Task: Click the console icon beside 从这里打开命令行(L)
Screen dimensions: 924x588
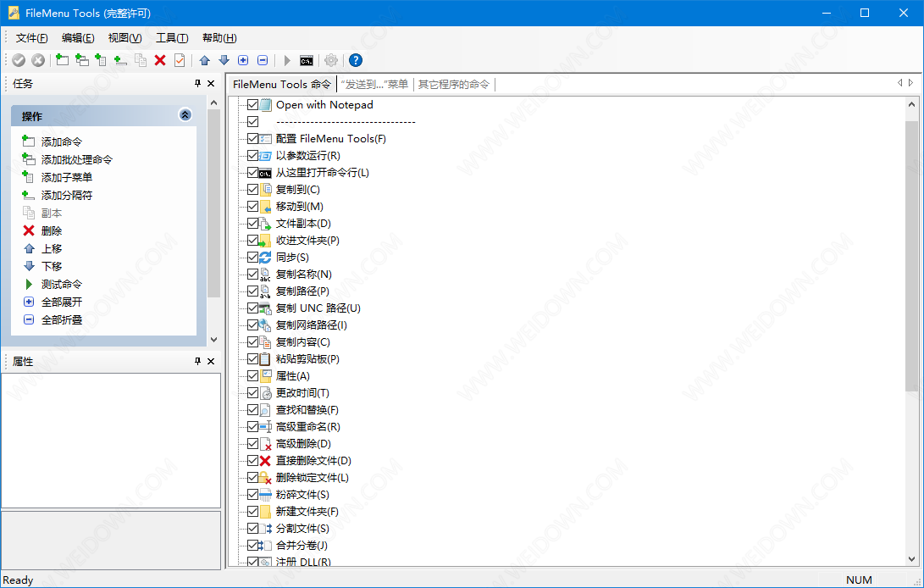Action: point(266,173)
